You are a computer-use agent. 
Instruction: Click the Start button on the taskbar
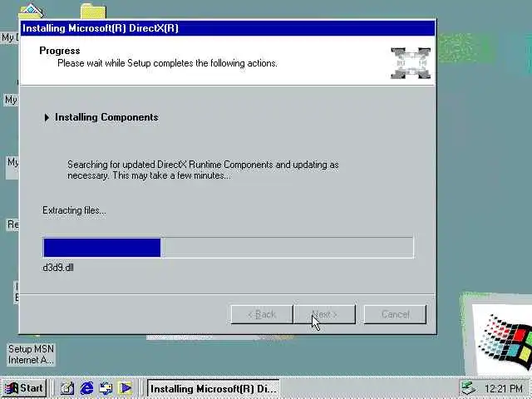point(24,388)
